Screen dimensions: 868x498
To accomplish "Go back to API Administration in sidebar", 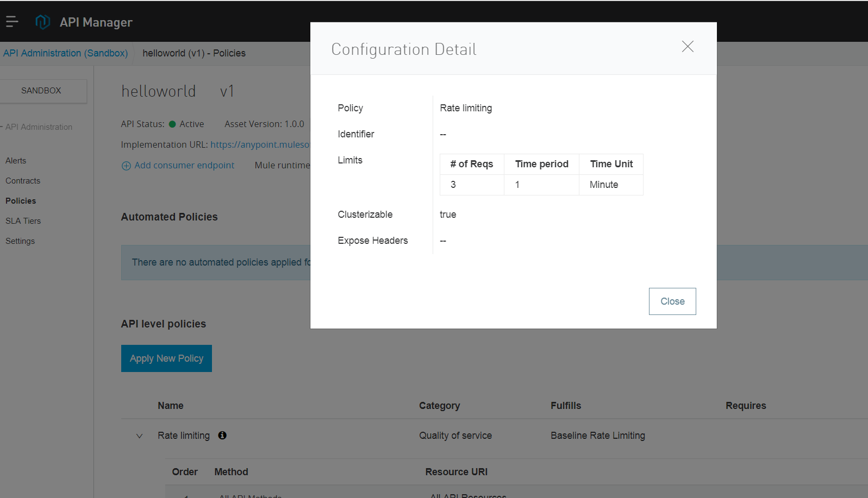I will [39, 127].
